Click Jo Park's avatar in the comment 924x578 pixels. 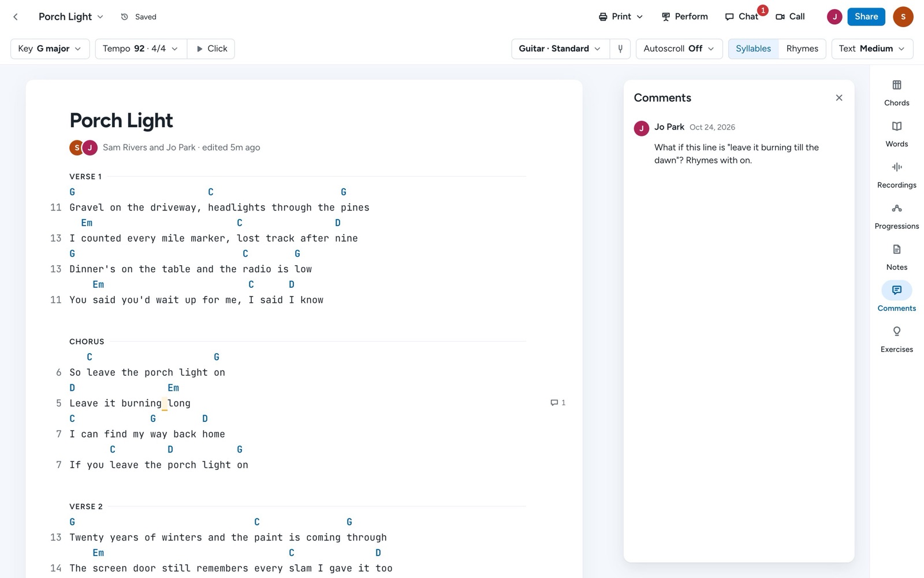[642, 128]
